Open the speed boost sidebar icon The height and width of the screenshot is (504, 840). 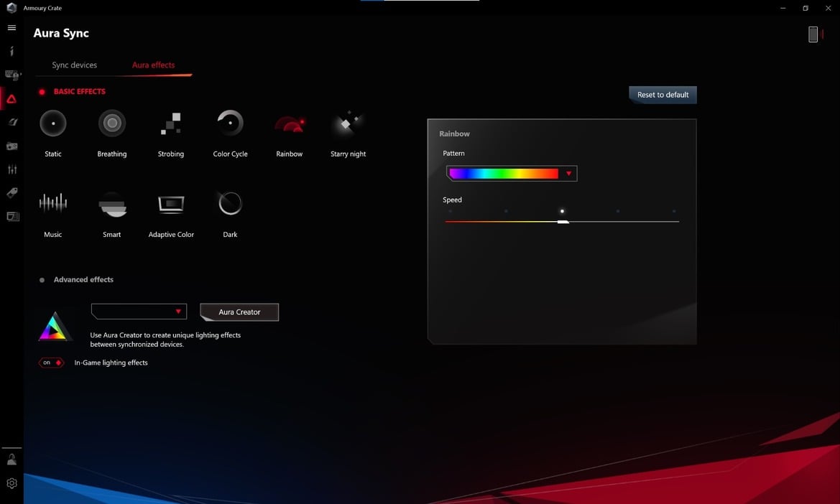pos(13,122)
